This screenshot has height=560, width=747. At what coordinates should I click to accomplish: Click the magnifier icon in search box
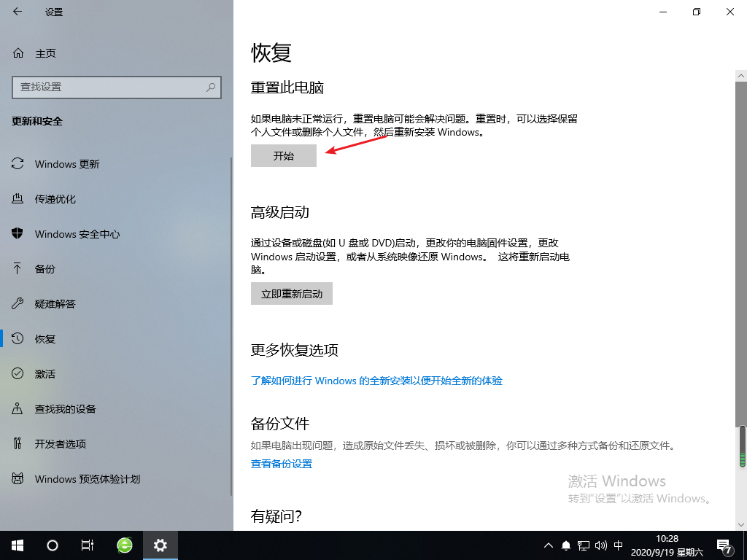coord(211,87)
